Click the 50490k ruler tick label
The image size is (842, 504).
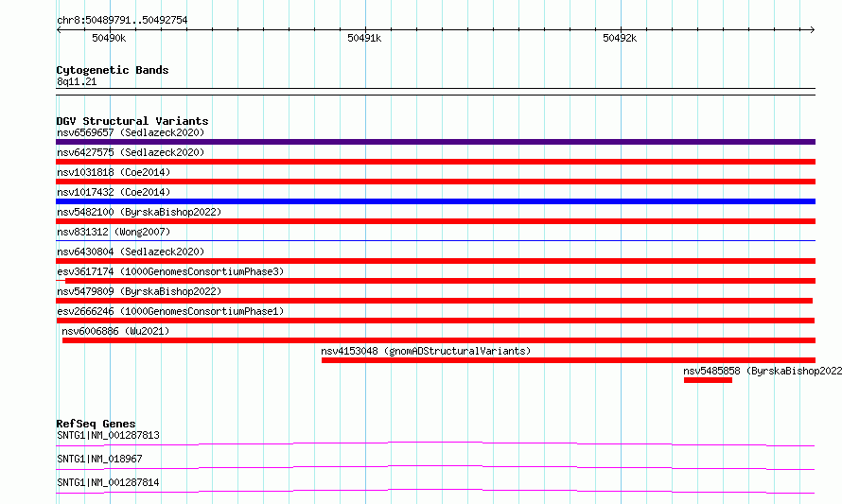coord(109,38)
